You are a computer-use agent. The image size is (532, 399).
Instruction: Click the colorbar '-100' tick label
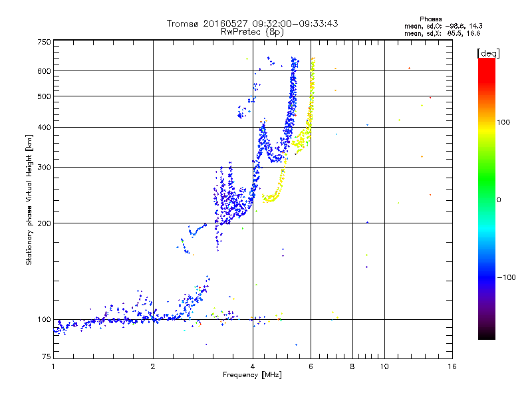[506, 277]
